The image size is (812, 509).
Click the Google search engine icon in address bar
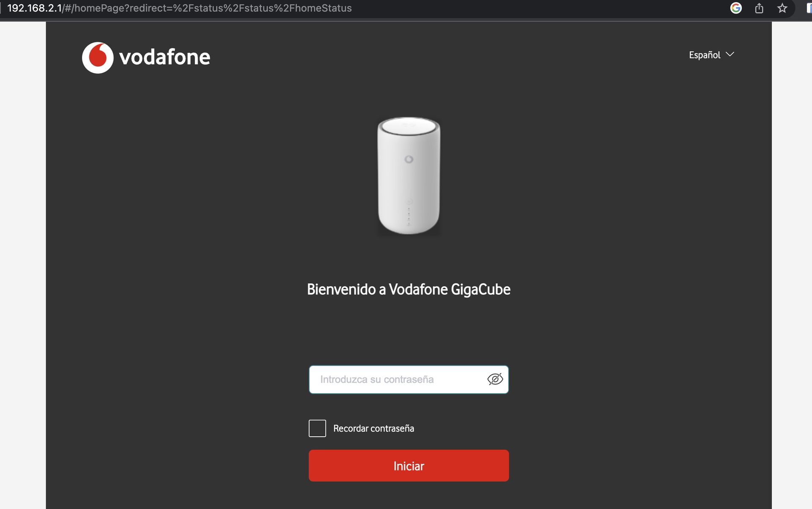click(x=736, y=8)
